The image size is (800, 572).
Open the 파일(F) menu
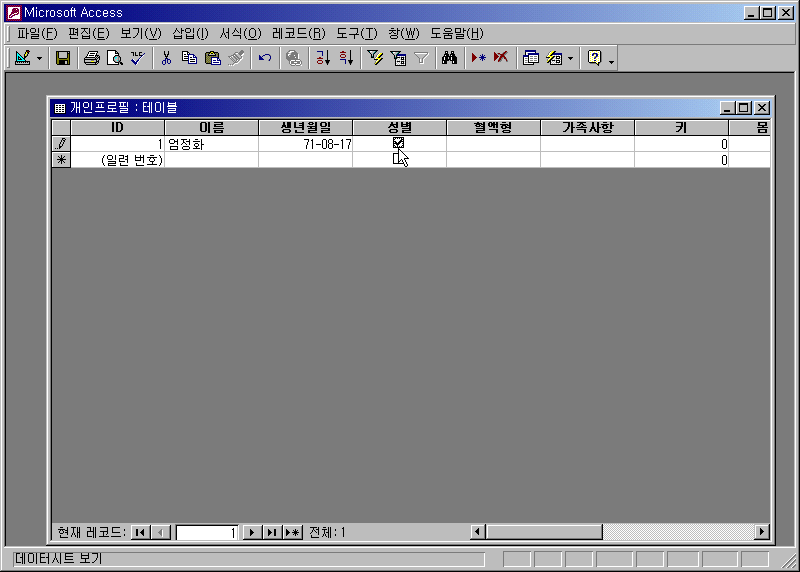pyautogui.click(x=37, y=34)
